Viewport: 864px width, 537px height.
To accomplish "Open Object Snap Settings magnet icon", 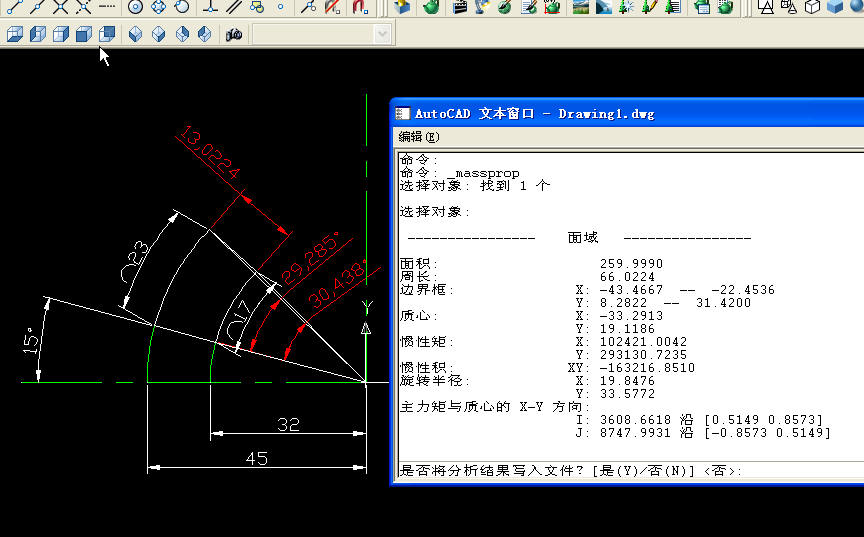I will point(360,7).
